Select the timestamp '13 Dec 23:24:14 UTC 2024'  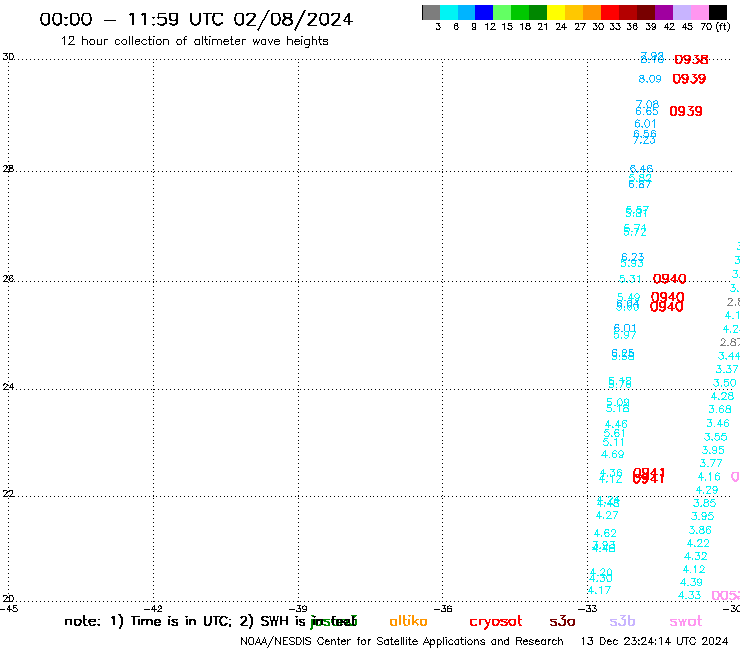(655, 641)
